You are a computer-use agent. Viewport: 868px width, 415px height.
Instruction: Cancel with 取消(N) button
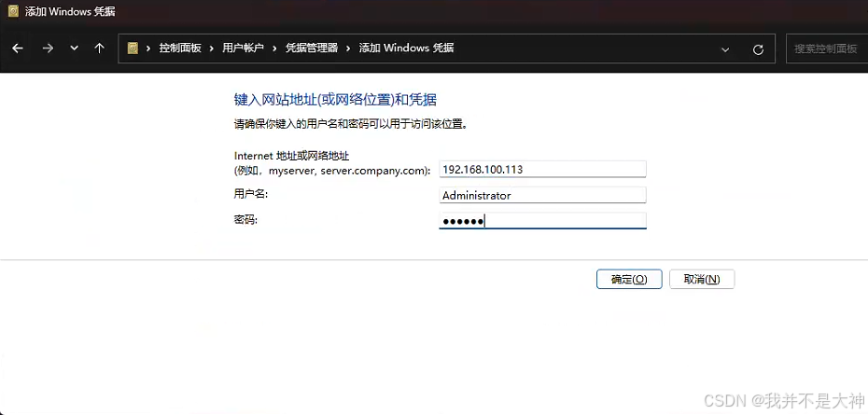[x=702, y=280]
